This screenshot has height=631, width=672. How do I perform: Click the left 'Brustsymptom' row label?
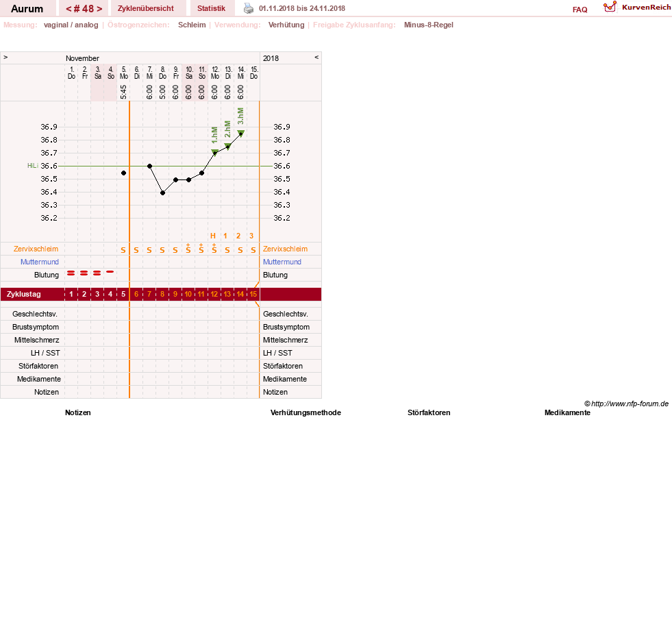[x=36, y=327]
